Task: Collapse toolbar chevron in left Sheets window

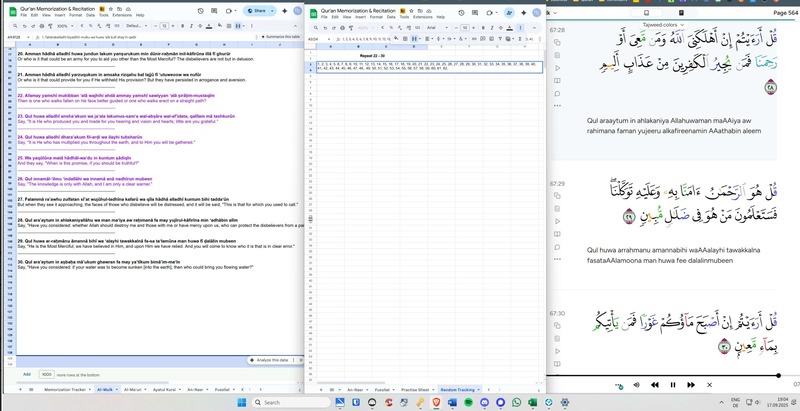Action: point(296,26)
